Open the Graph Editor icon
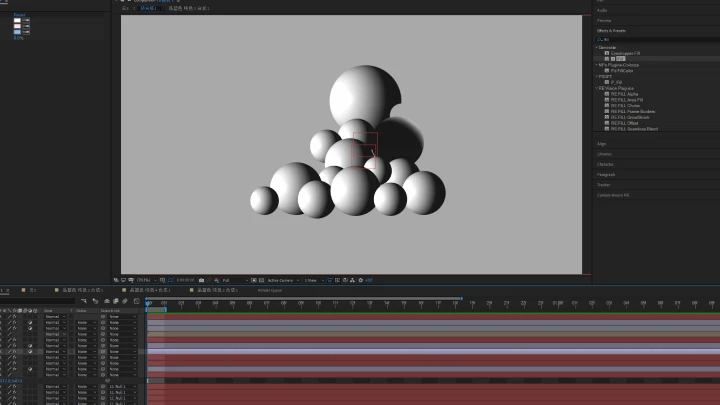This screenshot has height=405, width=720. click(136, 301)
